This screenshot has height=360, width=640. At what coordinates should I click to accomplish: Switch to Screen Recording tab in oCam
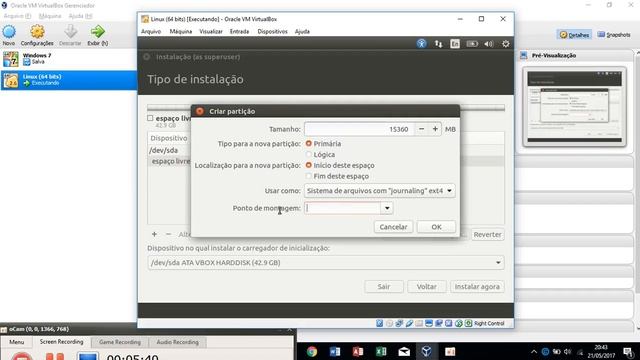pyautogui.click(x=61, y=342)
